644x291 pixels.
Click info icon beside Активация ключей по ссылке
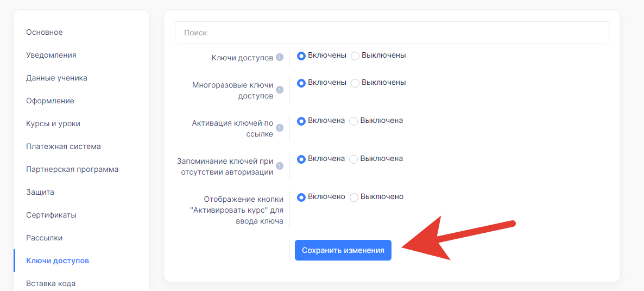click(280, 128)
